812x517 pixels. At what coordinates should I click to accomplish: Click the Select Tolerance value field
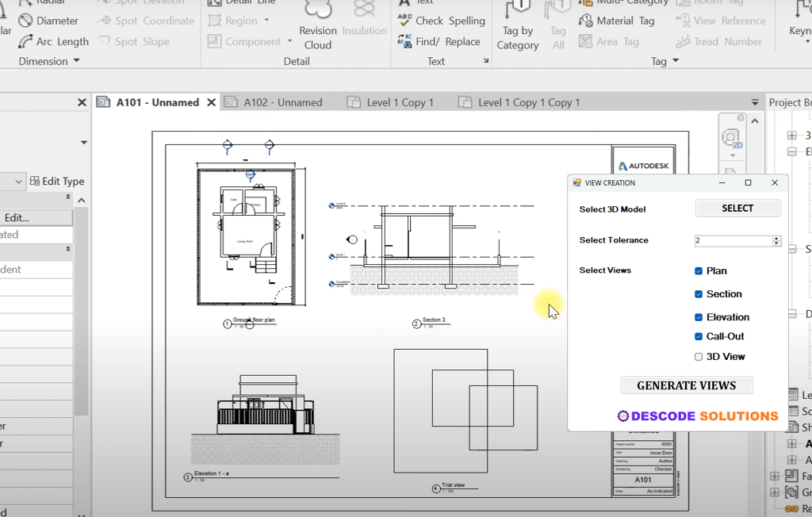click(x=733, y=240)
